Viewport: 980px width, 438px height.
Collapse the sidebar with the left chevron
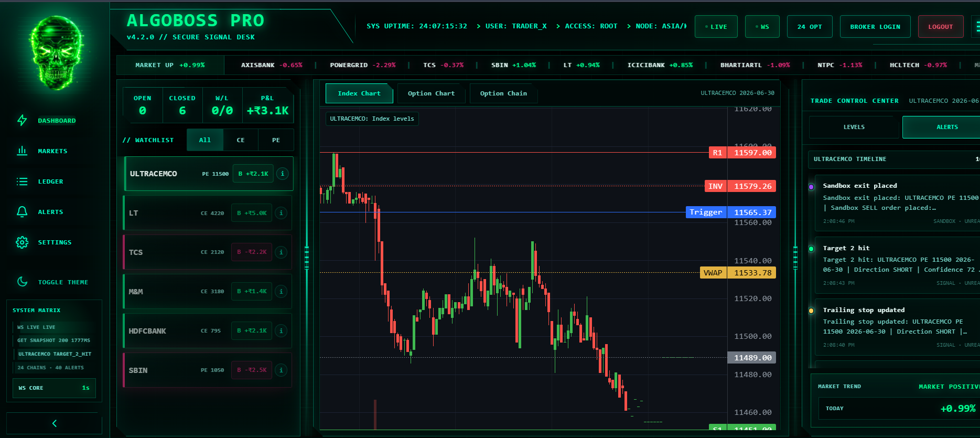pyautogui.click(x=54, y=423)
